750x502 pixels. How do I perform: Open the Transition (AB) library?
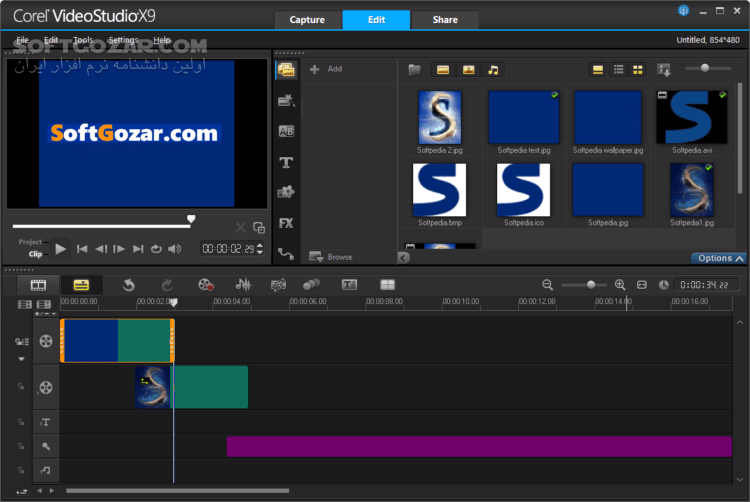(286, 131)
